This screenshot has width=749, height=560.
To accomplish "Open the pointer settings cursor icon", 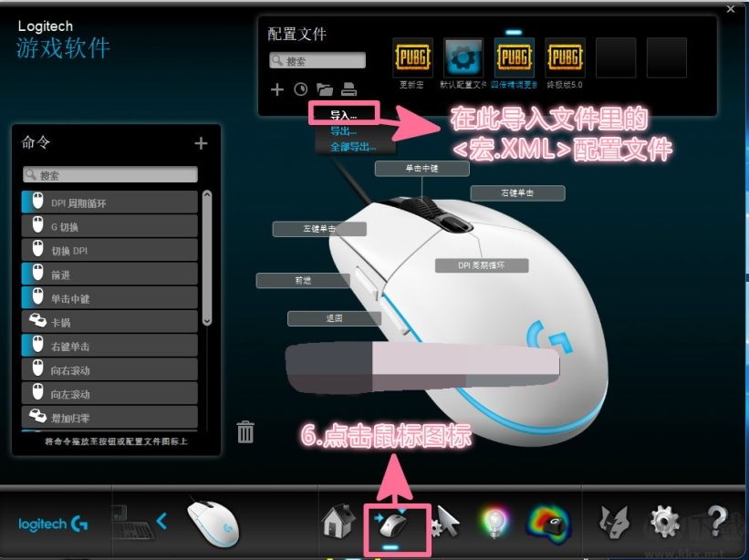I will (444, 523).
